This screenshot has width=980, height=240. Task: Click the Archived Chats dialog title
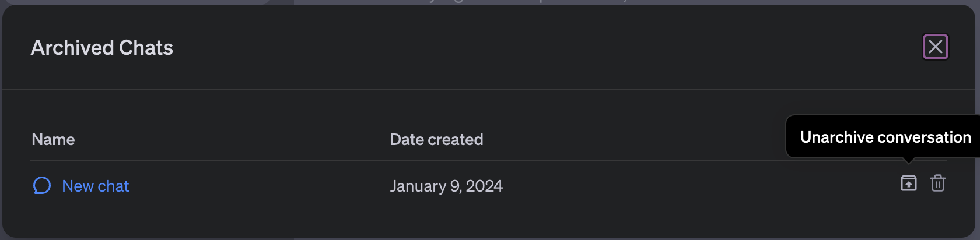[102, 48]
